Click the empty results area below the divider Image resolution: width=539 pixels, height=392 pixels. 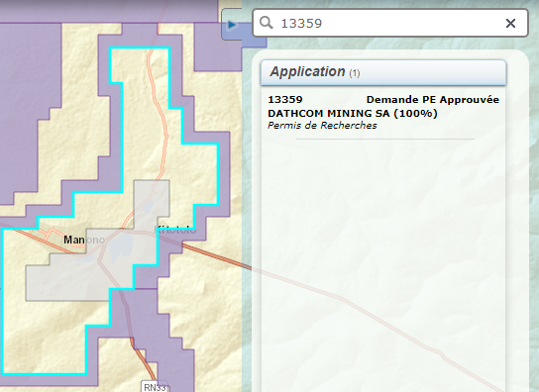[x=383, y=264]
